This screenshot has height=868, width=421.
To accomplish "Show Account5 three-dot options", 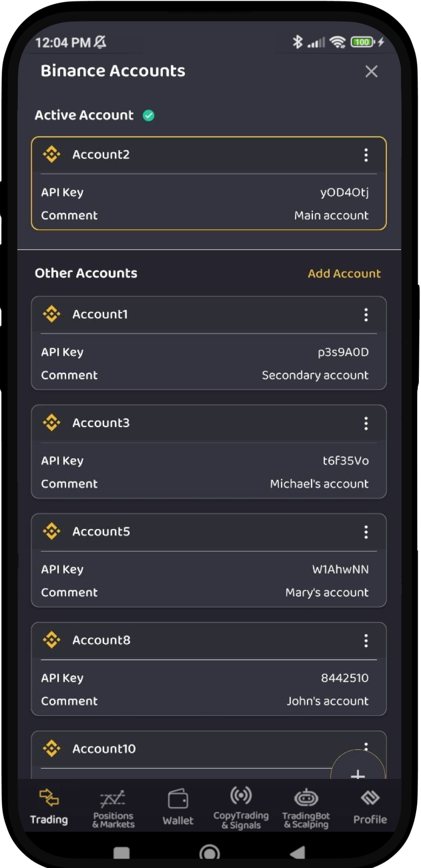I will (x=366, y=532).
